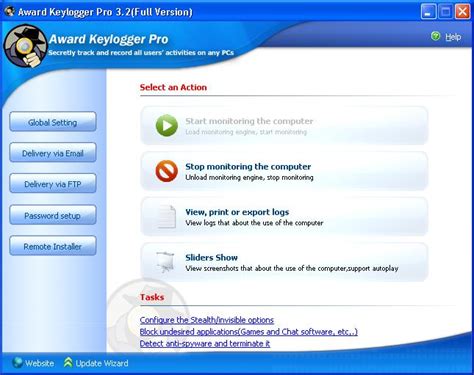Click 'View screenshots that about the use' description
The image size is (474, 375).
(x=292, y=269)
